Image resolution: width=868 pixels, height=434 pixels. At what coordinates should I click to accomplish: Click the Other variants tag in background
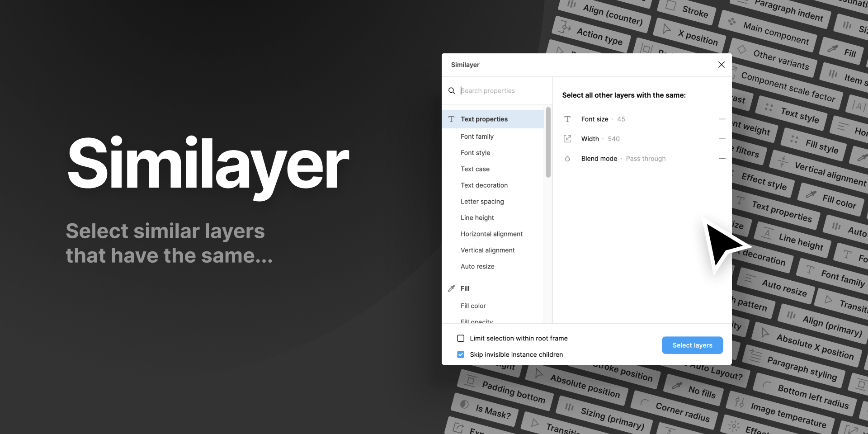click(x=773, y=58)
